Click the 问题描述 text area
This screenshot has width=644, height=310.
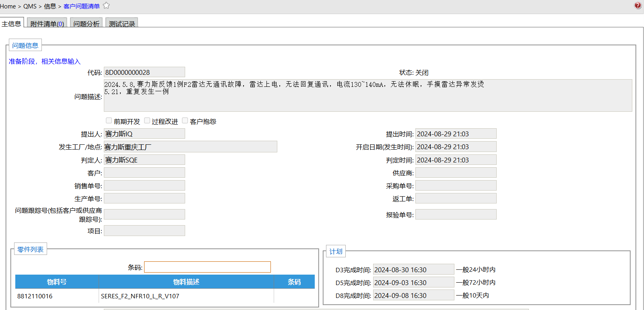[x=368, y=96]
